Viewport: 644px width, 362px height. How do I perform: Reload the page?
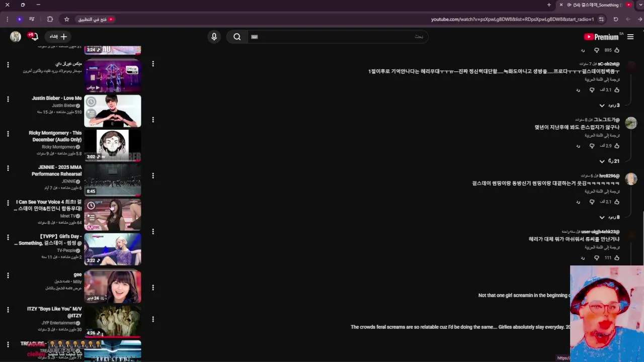[x=616, y=19]
